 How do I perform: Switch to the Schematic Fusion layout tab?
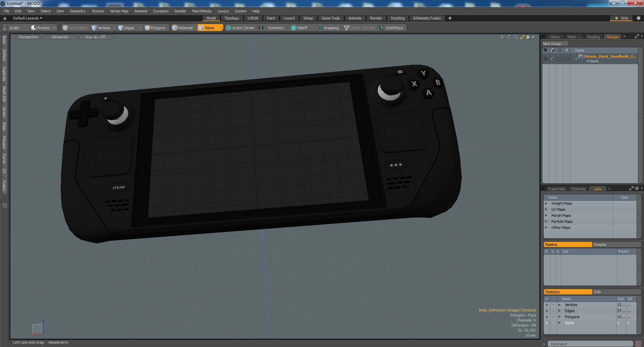(427, 18)
